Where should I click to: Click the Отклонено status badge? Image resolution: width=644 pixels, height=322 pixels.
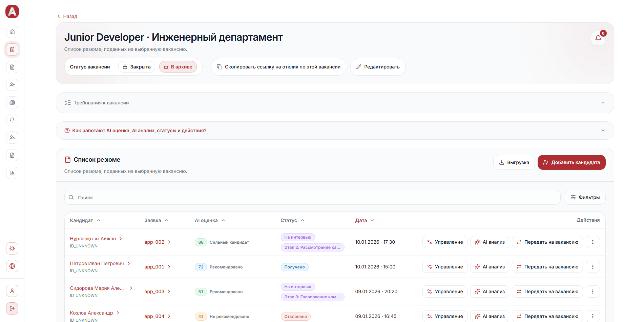point(295,317)
